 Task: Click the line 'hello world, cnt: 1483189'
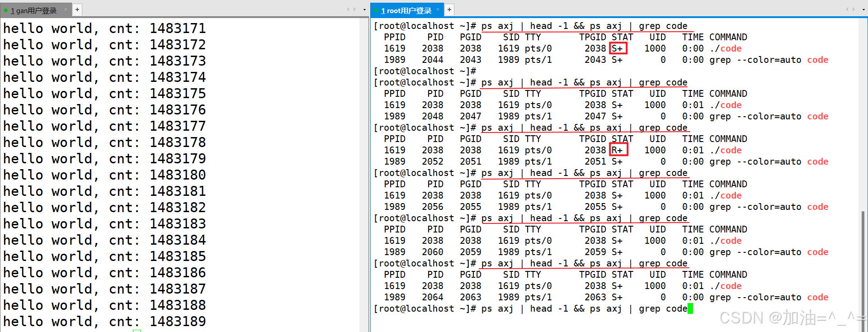point(104,321)
